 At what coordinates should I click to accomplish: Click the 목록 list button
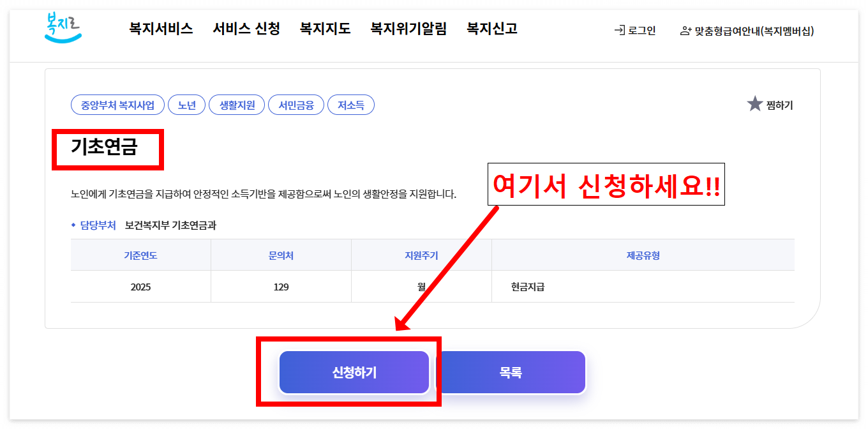[x=512, y=372]
